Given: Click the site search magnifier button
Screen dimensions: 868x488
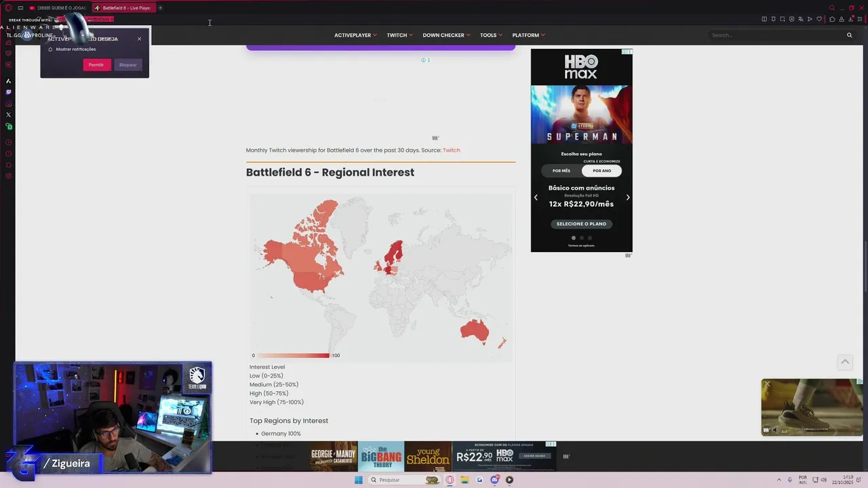Looking at the screenshot, I should click(849, 35).
